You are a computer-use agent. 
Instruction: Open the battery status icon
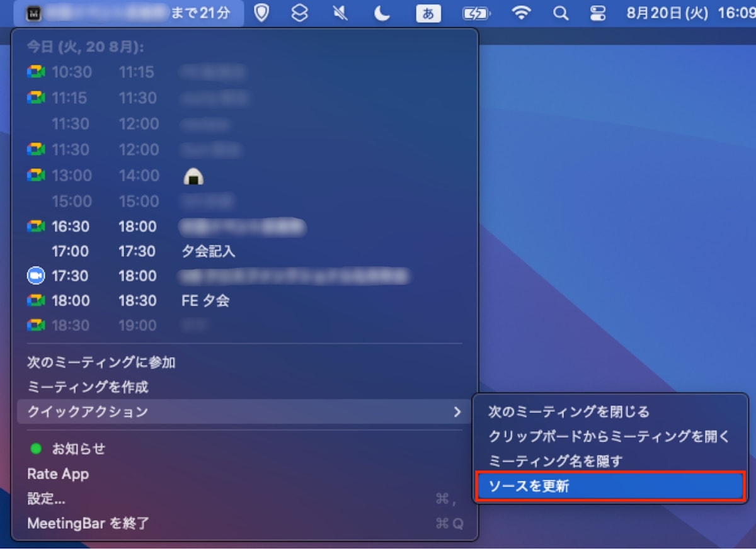(476, 13)
